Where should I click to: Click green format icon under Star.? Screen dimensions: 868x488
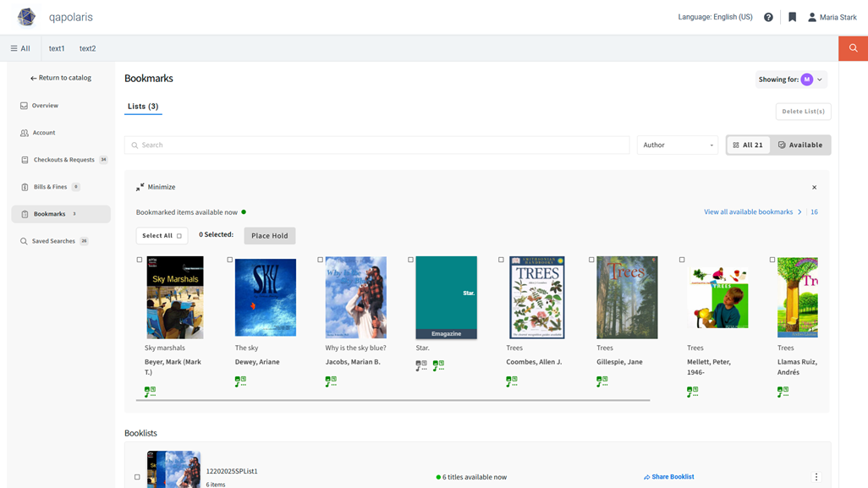pos(438,365)
